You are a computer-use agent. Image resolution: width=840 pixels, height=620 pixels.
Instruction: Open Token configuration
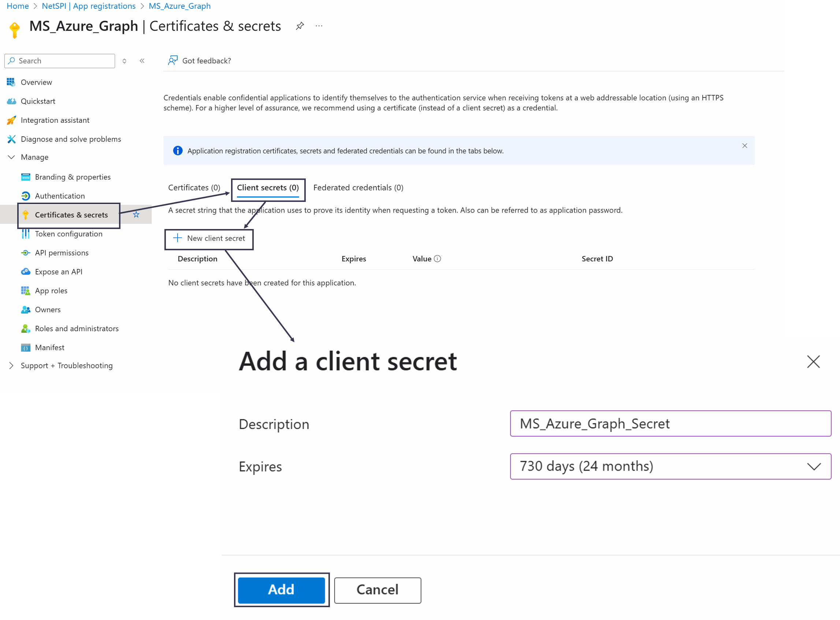68,234
